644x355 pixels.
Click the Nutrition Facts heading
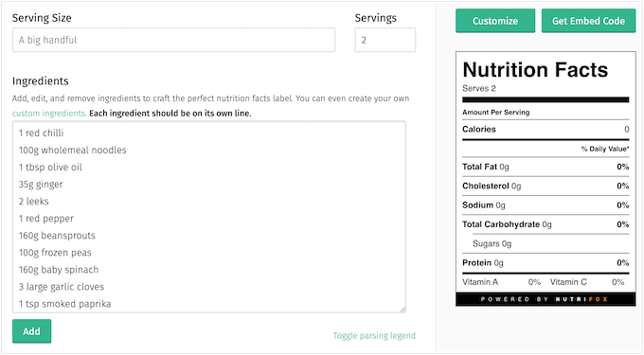click(535, 69)
